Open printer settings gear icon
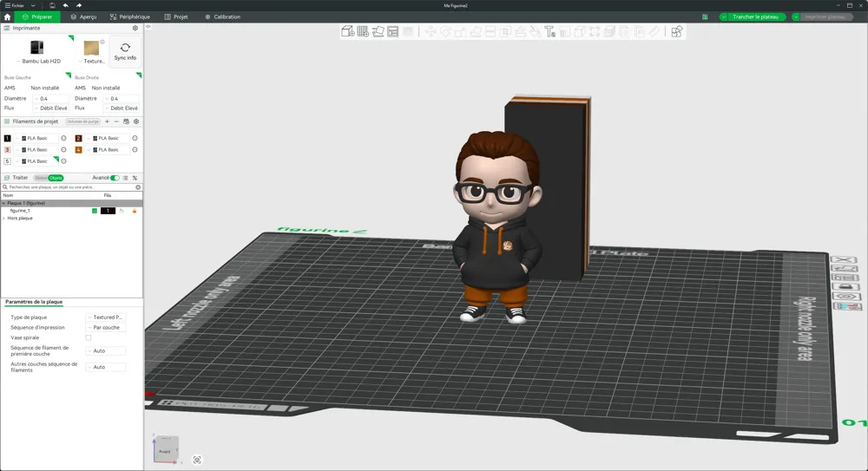868x471 pixels. tap(135, 28)
